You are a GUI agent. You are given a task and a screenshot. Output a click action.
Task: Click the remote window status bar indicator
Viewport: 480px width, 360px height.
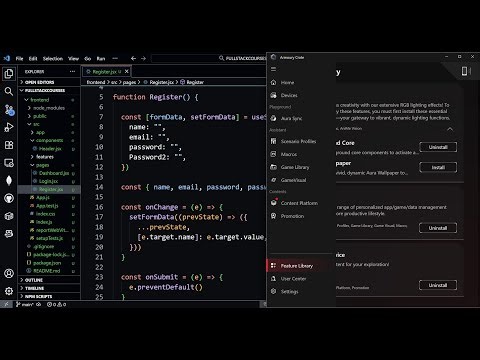(6, 304)
